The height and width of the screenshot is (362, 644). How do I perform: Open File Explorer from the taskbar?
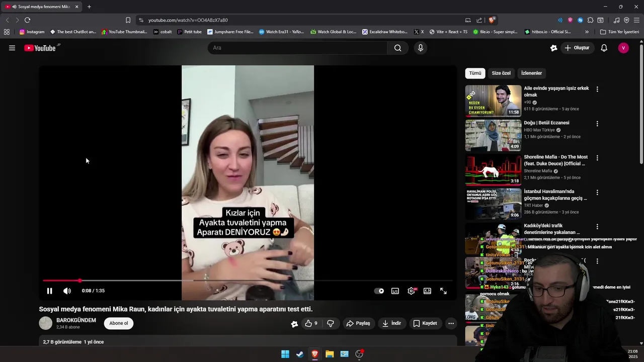pos(330,354)
